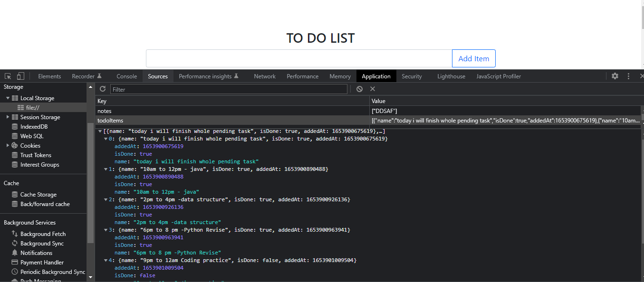
Task: Collapse object 4 'Coding practice' entry
Action: click(x=106, y=260)
